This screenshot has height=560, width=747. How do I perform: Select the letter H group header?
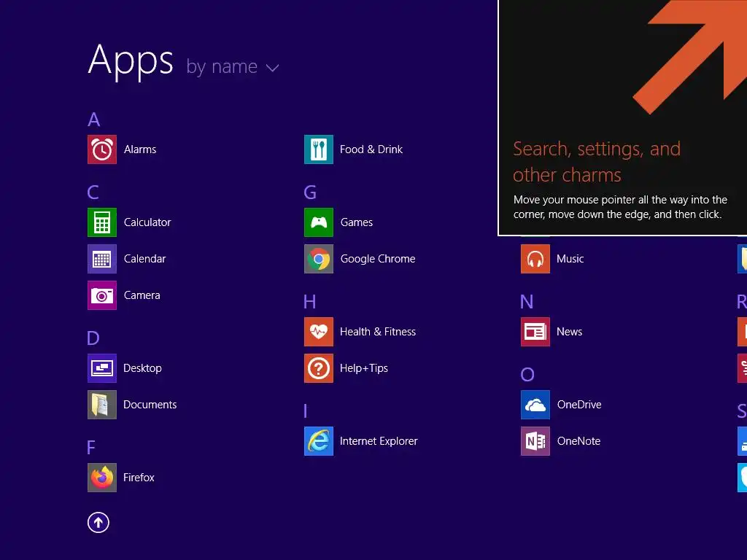[309, 302]
